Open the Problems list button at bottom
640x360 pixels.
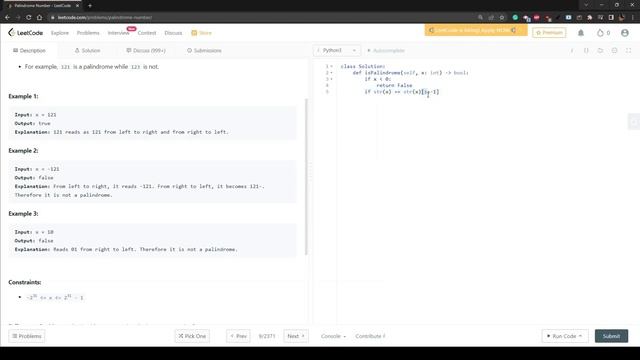tap(27, 336)
